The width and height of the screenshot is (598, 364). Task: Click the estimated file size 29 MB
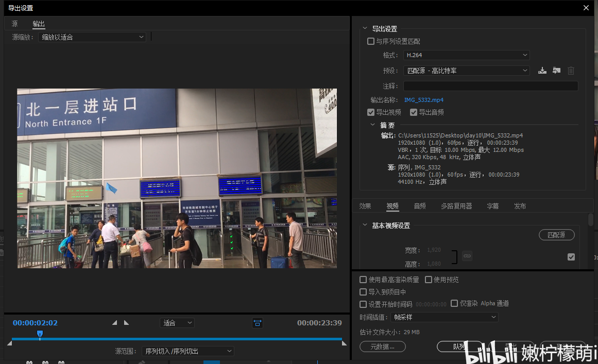(412, 333)
